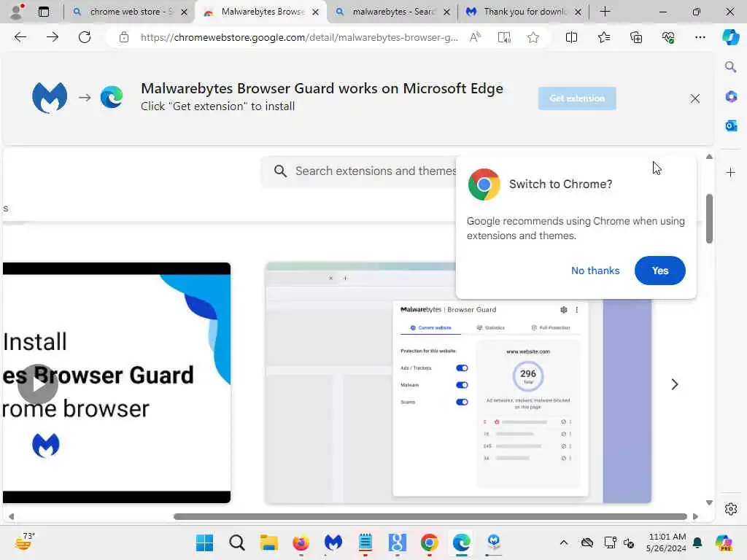Open the Browser Guard screenshot preview
The width and height of the screenshot is (747, 560).
[x=458, y=383]
